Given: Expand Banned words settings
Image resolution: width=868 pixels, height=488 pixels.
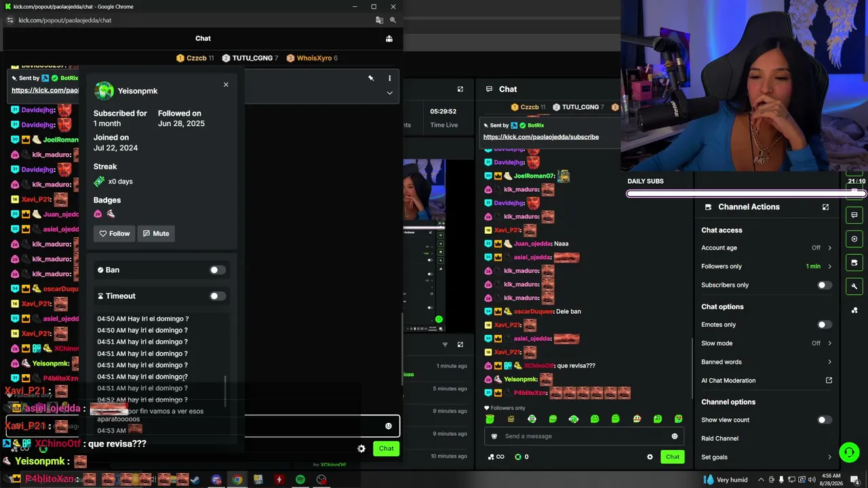Looking at the screenshot, I should (829, 362).
